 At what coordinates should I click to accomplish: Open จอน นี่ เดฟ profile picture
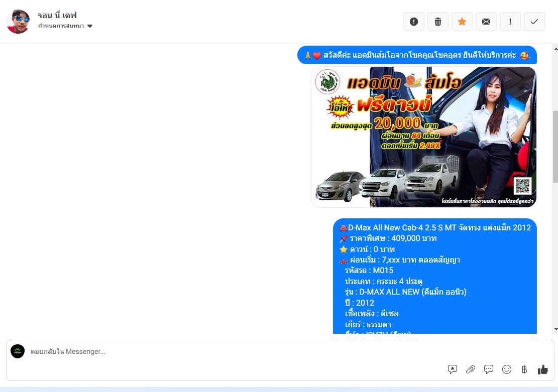click(x=18, y=22)
